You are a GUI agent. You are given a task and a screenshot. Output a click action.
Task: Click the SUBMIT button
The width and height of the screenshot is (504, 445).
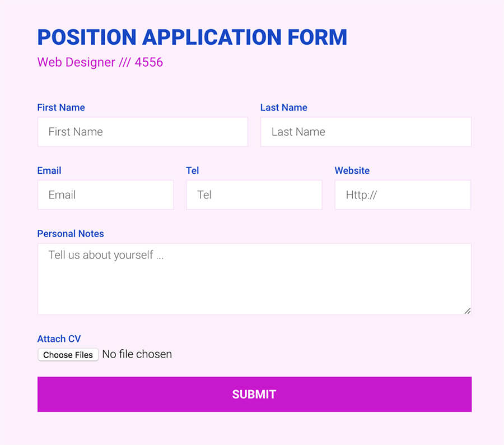click(254, 394)
